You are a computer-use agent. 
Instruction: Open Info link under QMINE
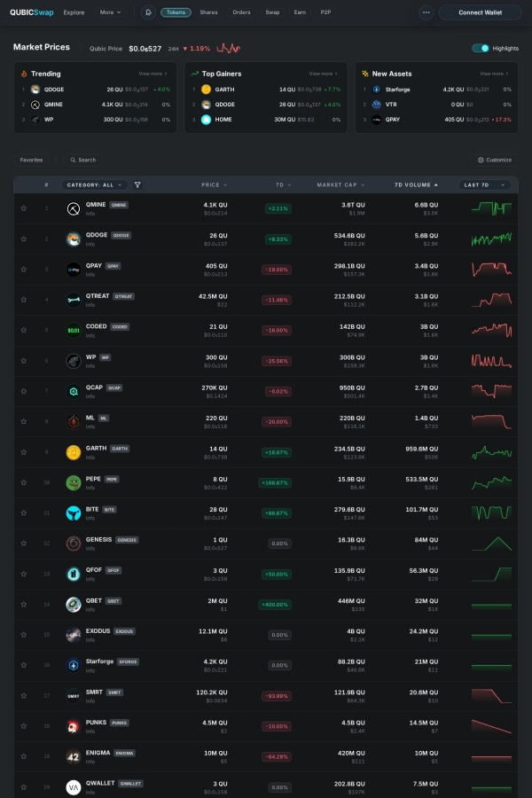[x=90, y=214]
